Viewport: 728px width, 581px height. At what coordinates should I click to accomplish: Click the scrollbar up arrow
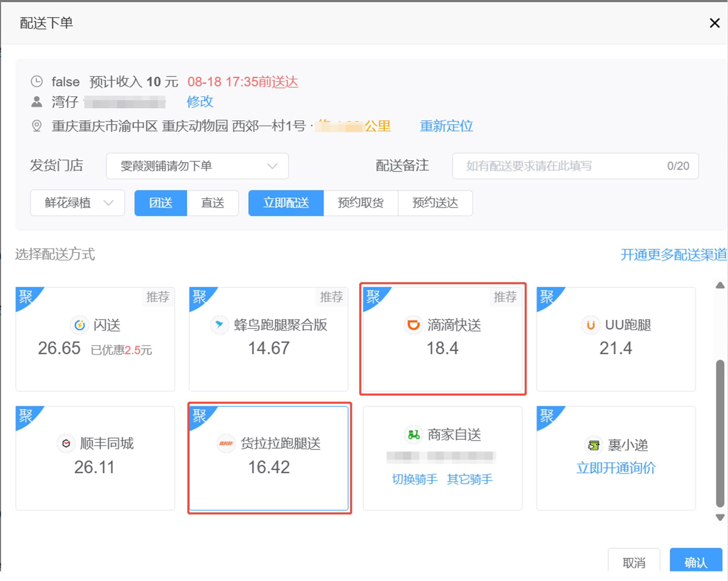(720, 285)
